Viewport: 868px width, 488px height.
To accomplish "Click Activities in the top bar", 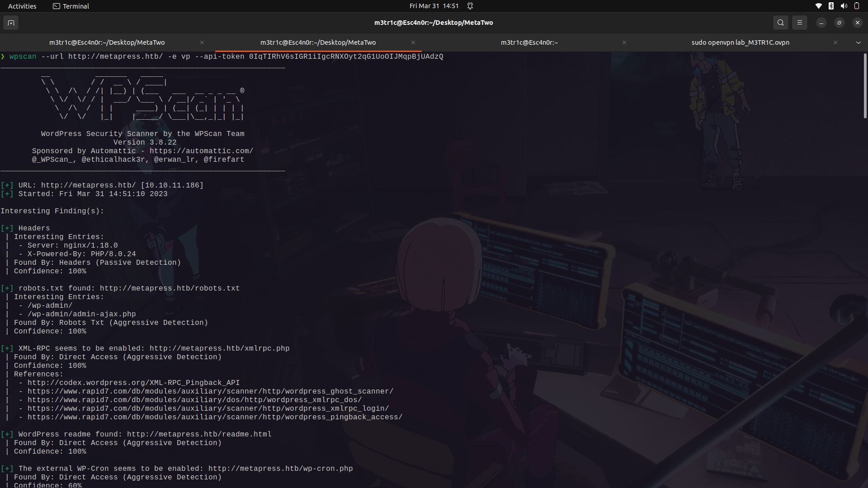I will tap(22, 6).
